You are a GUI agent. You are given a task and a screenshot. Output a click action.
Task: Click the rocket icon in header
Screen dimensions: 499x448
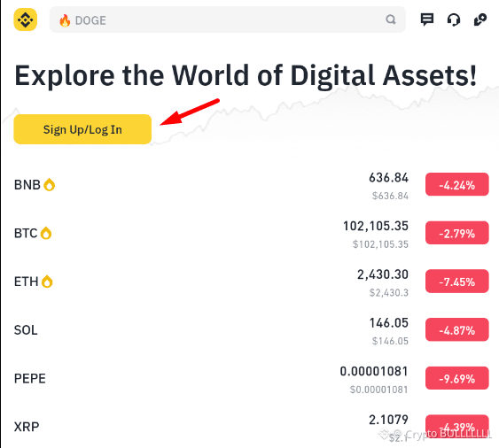480,19
